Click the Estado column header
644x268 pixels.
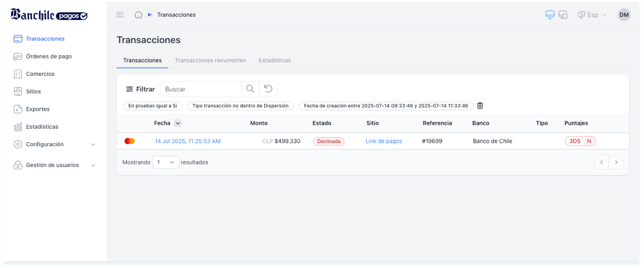(x=322, y=123)
